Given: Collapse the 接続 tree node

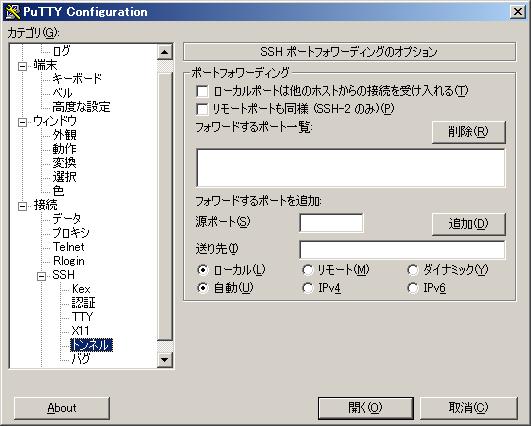Looking at the screenshot, I should coord(22,206).
